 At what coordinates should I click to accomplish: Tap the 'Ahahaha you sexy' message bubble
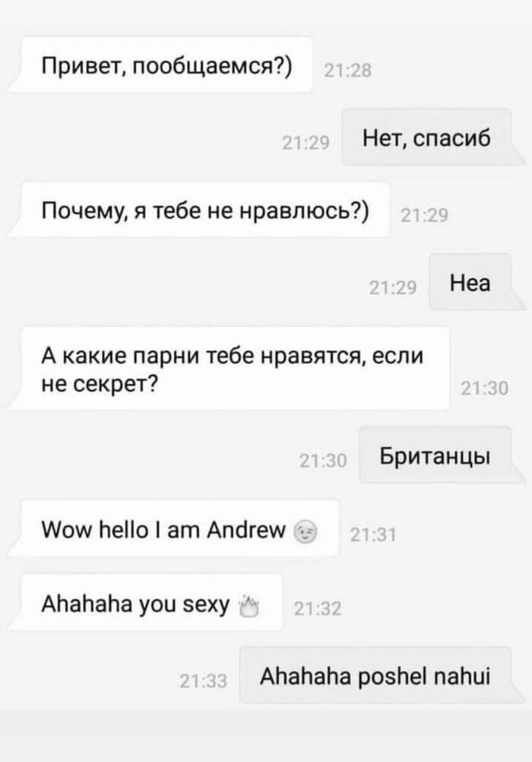click(x=145, y=602)
